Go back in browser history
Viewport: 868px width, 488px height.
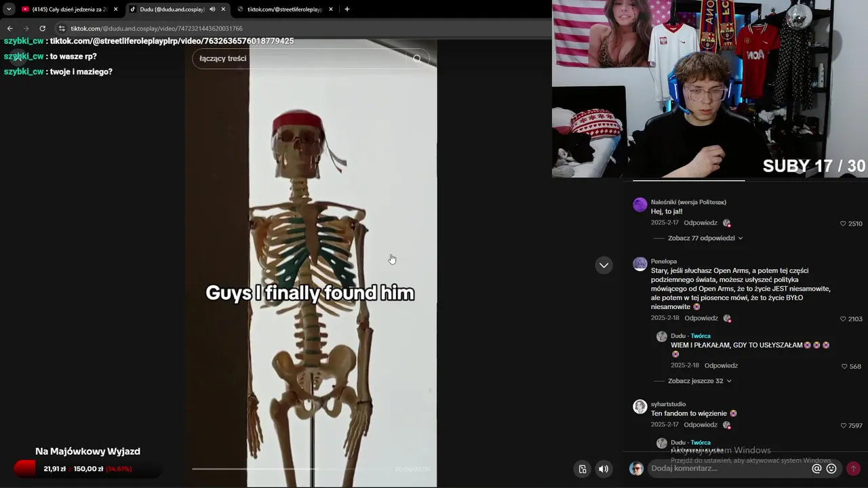tap(9, 28)
